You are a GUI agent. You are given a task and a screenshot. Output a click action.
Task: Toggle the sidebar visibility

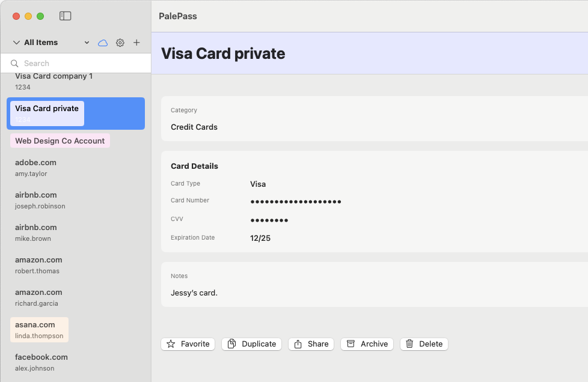tap(65, 16)
